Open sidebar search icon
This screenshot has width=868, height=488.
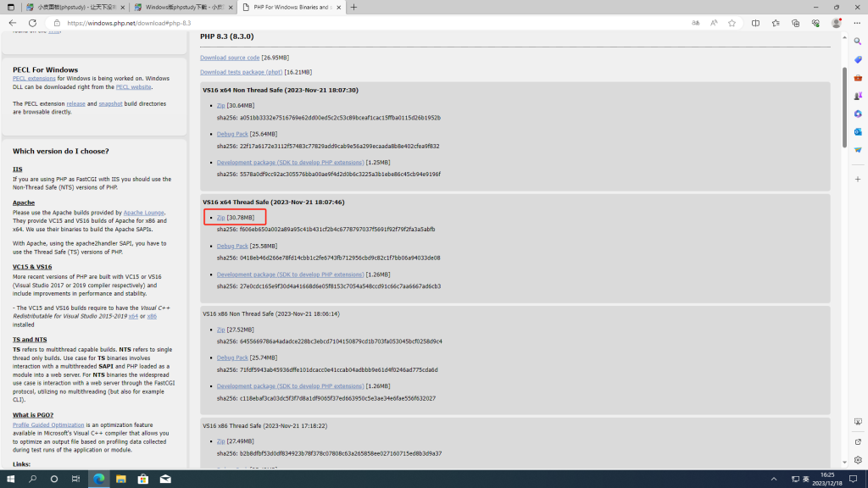[x=858, y=42]
